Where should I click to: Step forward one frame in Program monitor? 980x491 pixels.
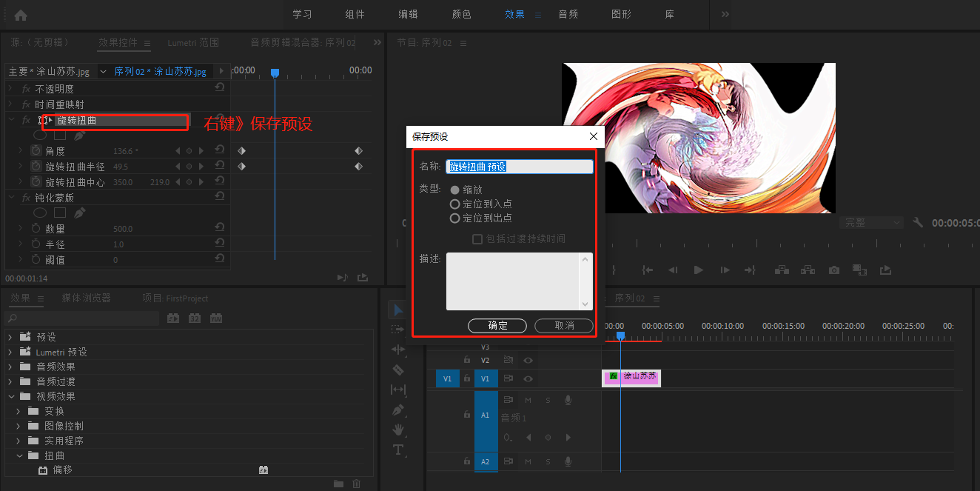click(x=724, y=270)
